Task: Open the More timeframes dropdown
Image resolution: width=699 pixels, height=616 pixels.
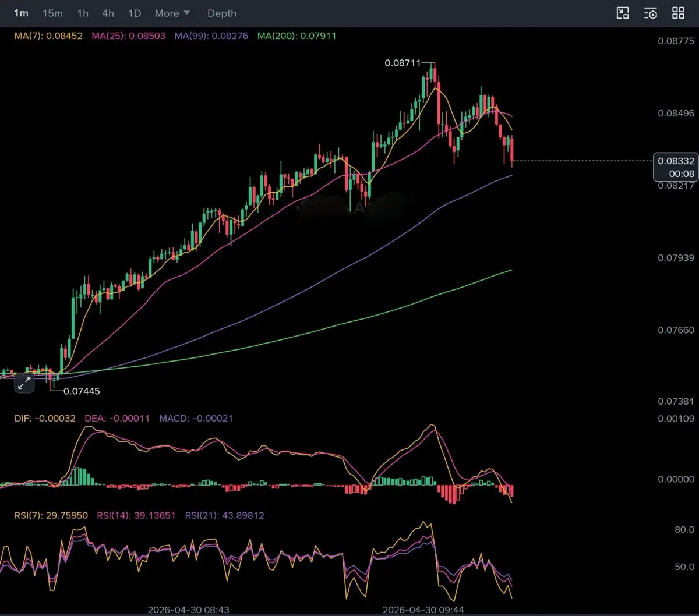Action: pyautogui.click(x=172, y=13)
